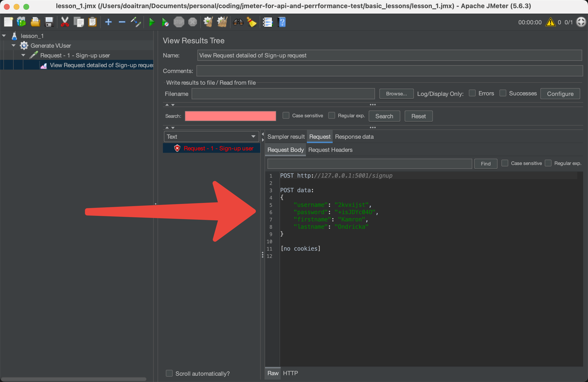Collapse the Generate VUser node
Screen dimensions: 588x382
click(14, 45)
